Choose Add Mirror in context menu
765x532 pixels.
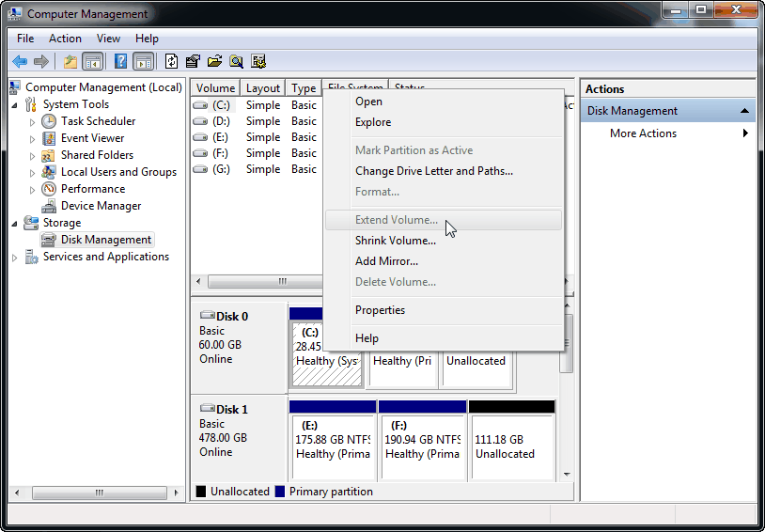coord(386,261)
